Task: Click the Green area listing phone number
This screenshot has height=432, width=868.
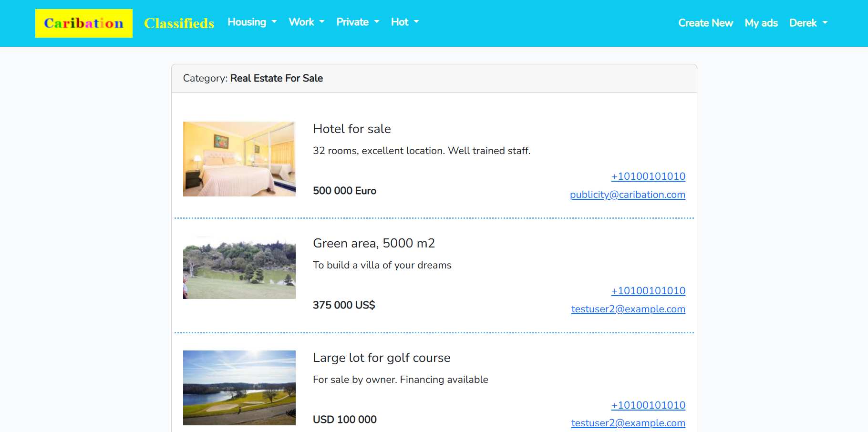Action: pyautogui.click(x=648, y=291)
